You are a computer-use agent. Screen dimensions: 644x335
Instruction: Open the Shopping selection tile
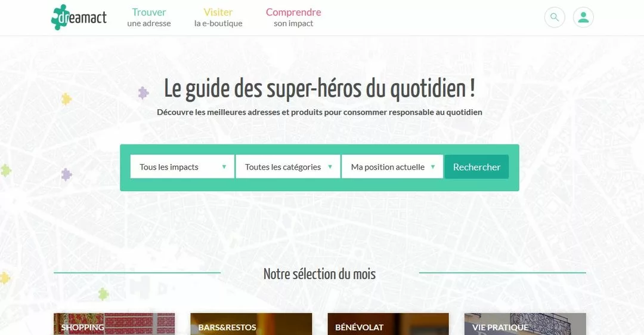(x=114, y=324)
